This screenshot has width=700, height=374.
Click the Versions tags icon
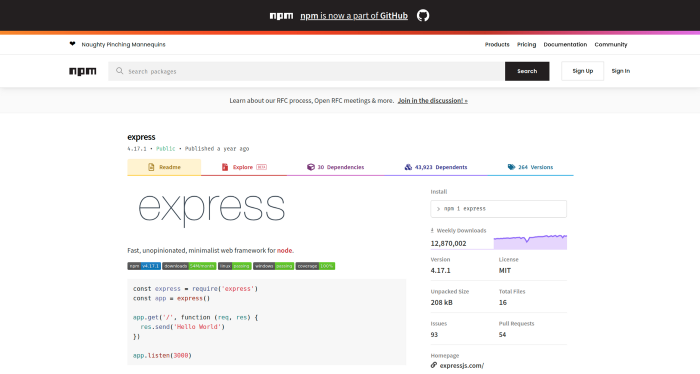pos(511,167)
